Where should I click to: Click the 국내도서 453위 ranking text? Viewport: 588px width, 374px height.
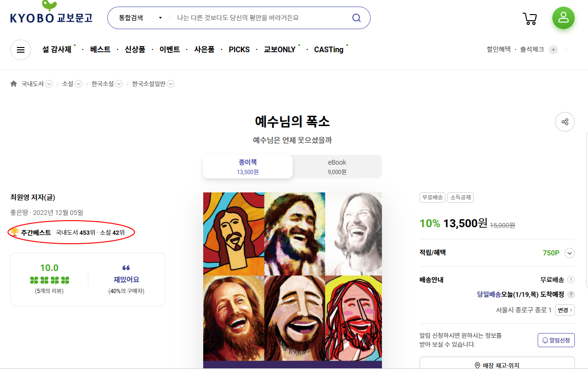coord(75,232)
